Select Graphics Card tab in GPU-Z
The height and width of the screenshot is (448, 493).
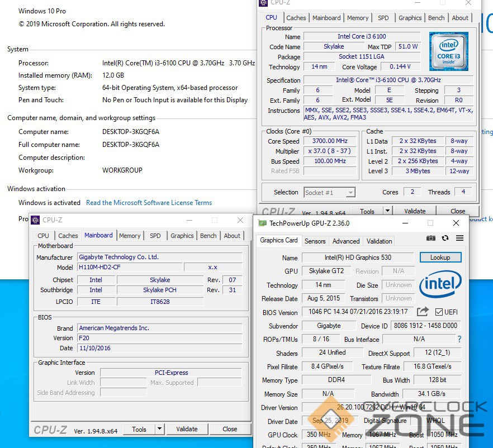click(278, 240)
